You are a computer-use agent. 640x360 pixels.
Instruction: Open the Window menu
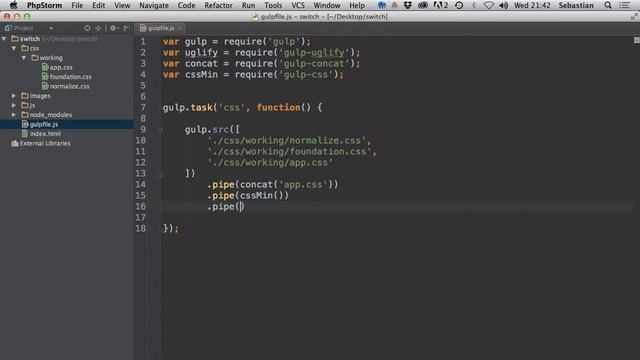327,5
